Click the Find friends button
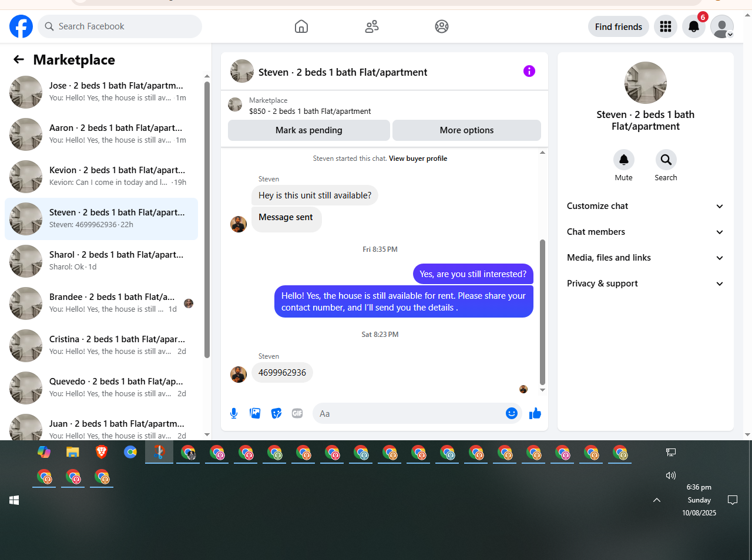This screenshot has width=752, height=560. [x=619, y=26]
